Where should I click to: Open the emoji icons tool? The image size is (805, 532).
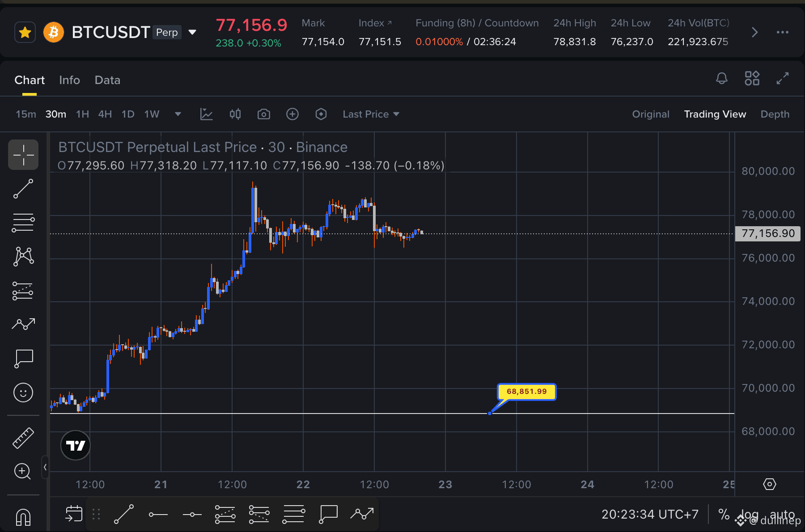click(x=23, y=393)
